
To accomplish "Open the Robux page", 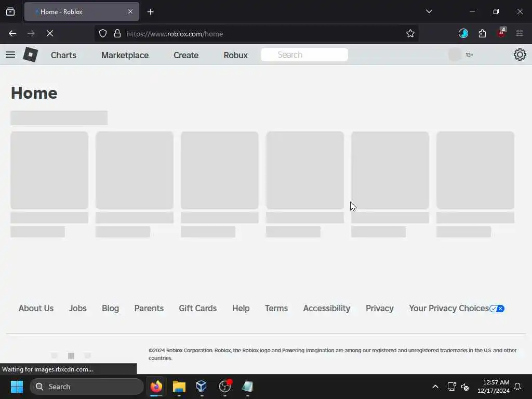I will (235, 55).
